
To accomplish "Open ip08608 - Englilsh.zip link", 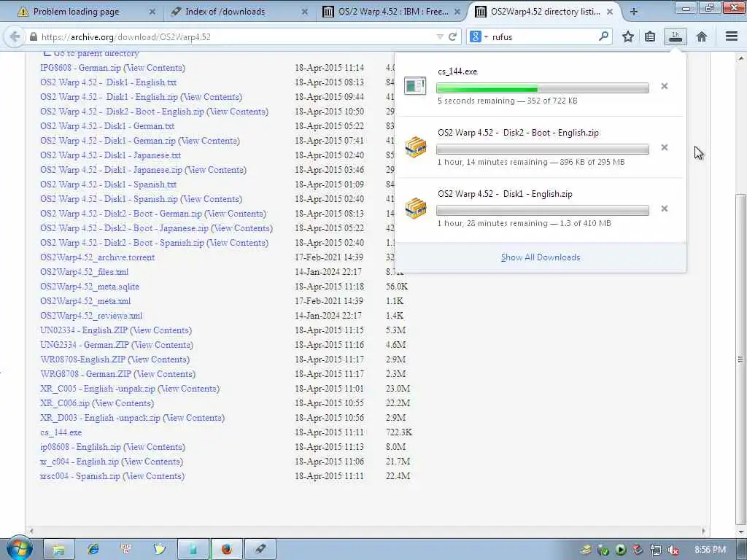I will pyautogui.click(x=80, y=447).
